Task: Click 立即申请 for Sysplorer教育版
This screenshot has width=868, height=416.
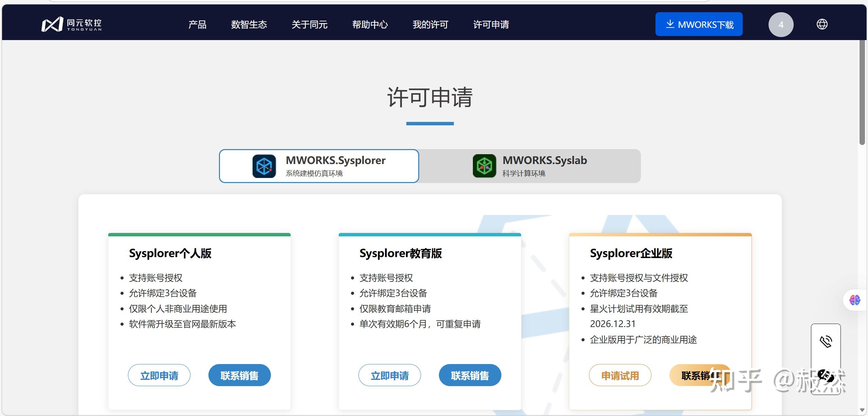Action: point(389,375)
